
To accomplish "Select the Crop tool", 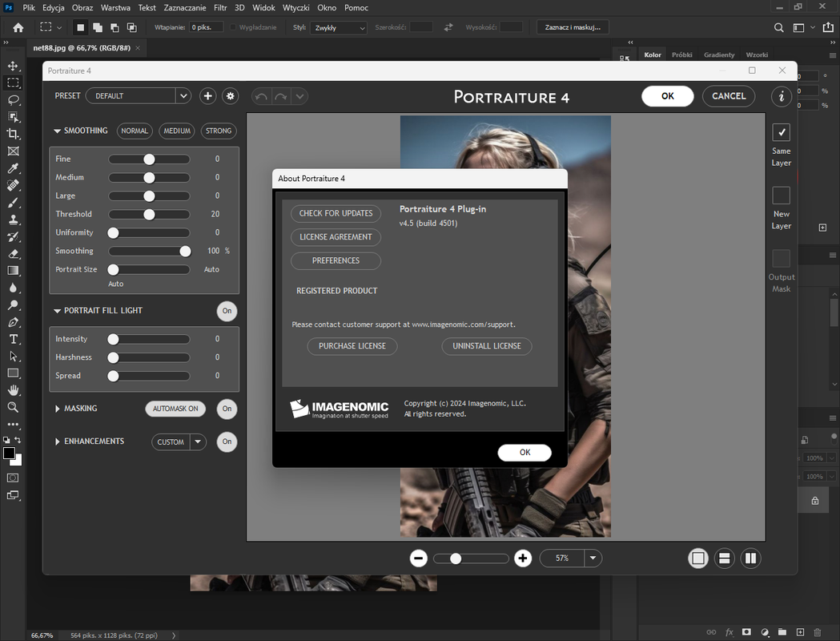I will click(x=13, y=134).
